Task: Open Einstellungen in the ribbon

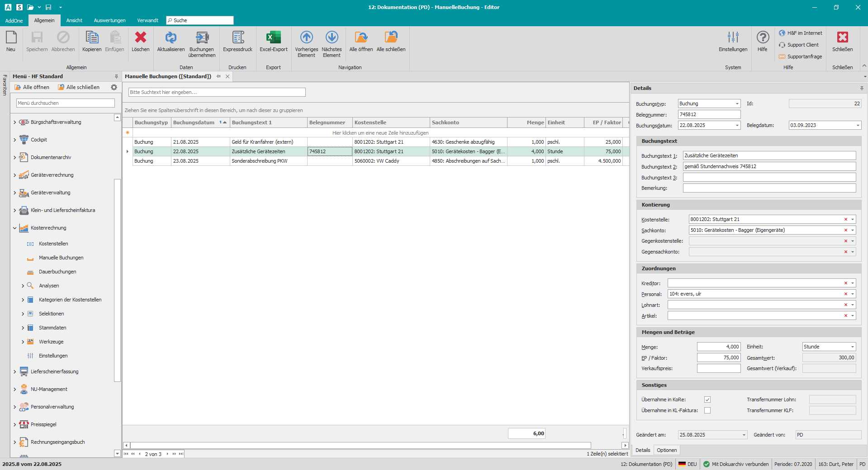Action: click(x=733, y=38)
